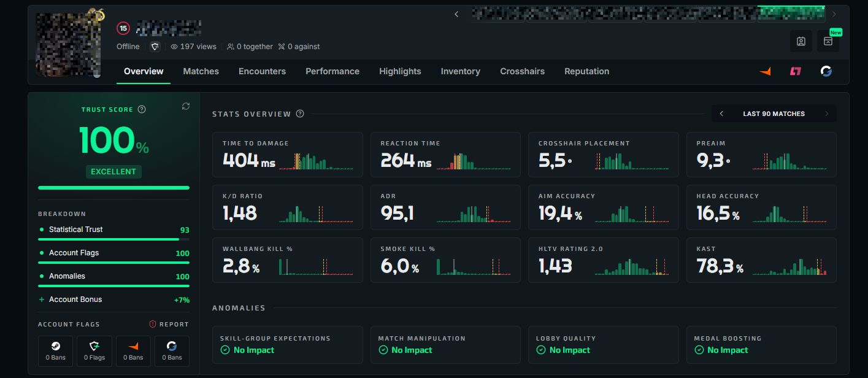Select the Overview tab

click(x=144, y=71)
